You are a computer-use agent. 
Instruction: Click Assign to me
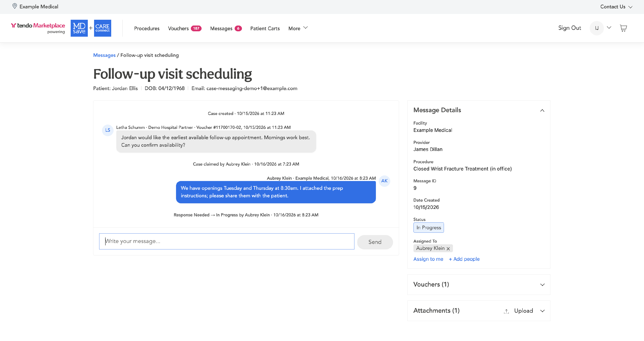[x=428, y=259]
